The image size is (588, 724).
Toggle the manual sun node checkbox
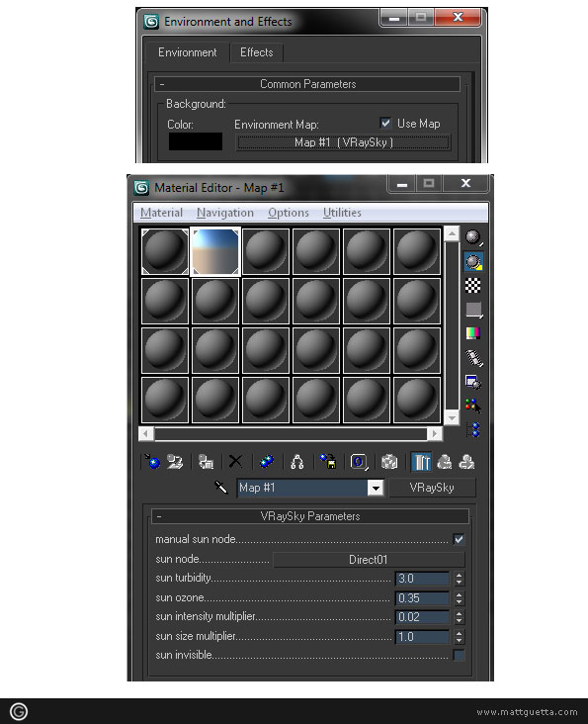[459, 539]
